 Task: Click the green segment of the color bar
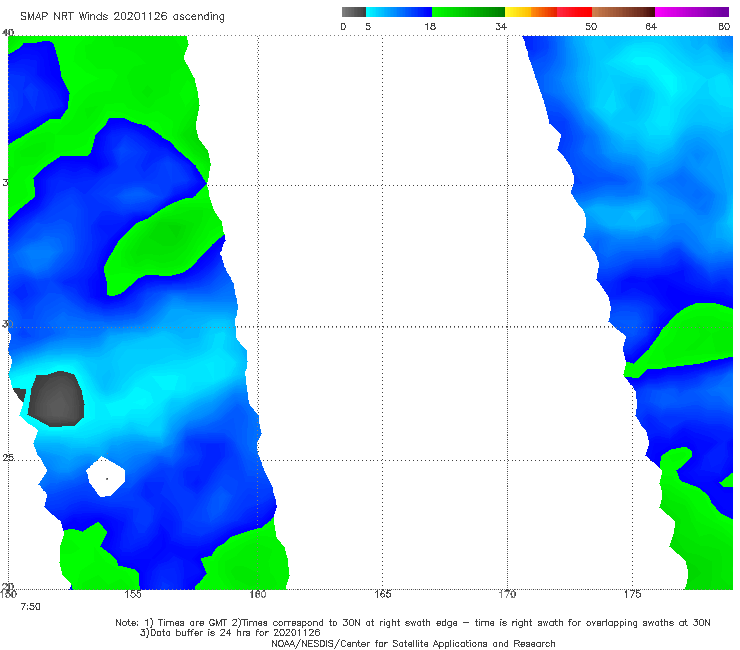coord(468,12)
